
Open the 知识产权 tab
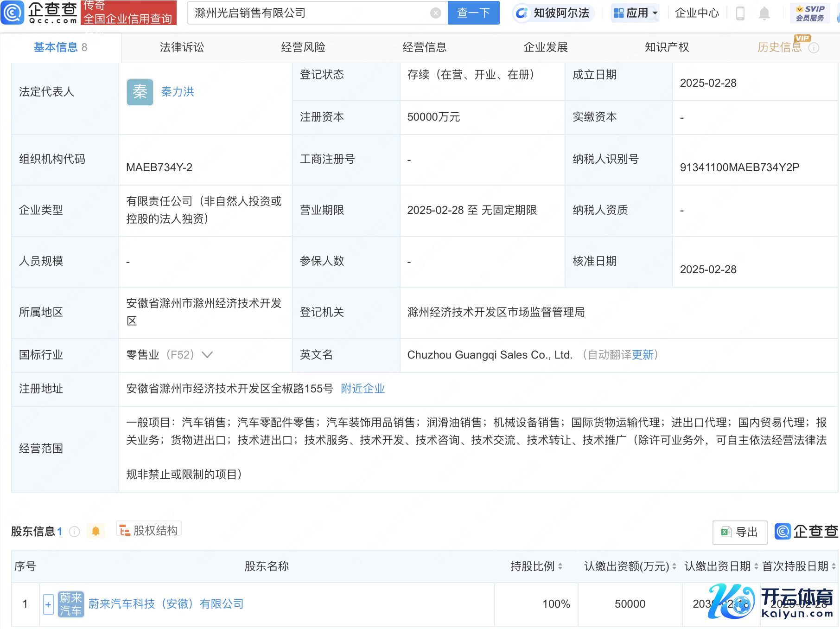[x=667, y=47]
